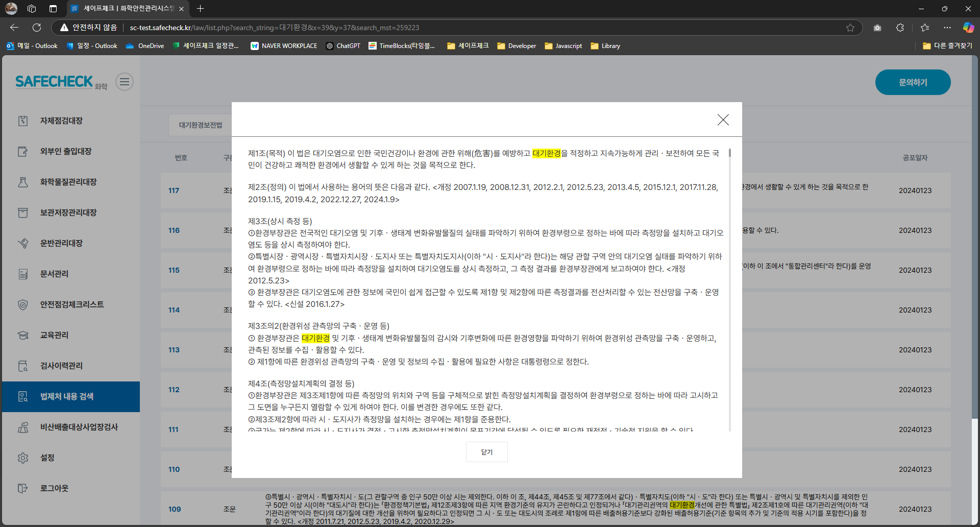Click the favorite star in address bar
The width and height of the screenshot is (980, 527).
point(850,28)
